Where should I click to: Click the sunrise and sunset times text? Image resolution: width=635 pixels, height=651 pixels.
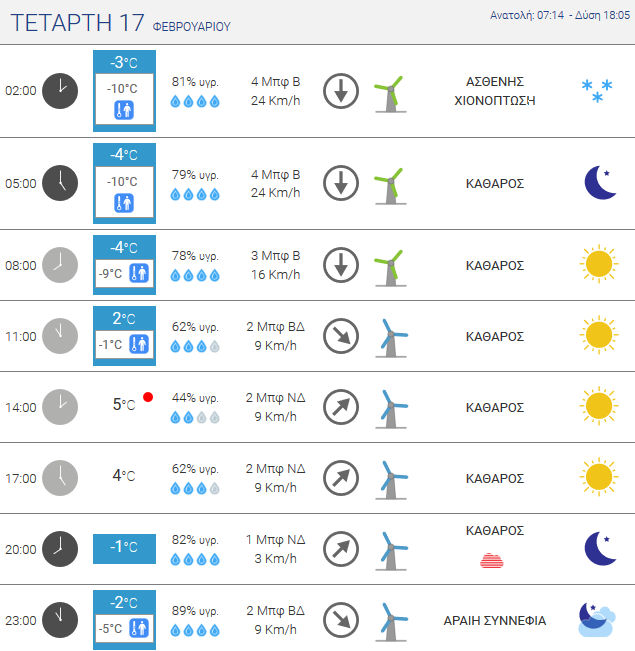557,16
